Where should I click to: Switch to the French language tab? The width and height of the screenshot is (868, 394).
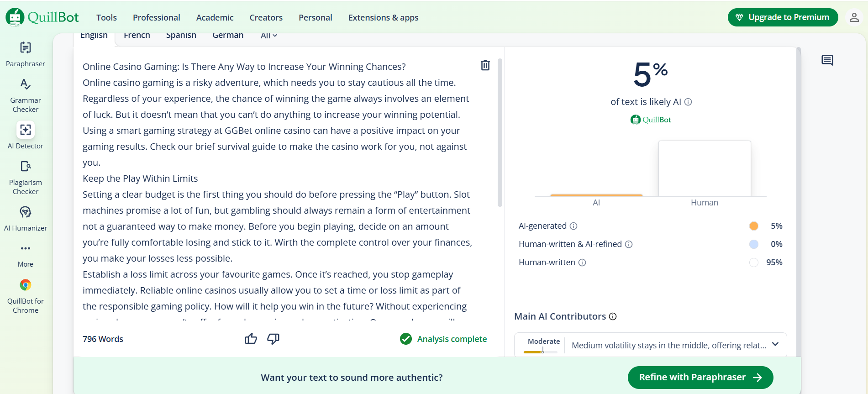(137, 36)
